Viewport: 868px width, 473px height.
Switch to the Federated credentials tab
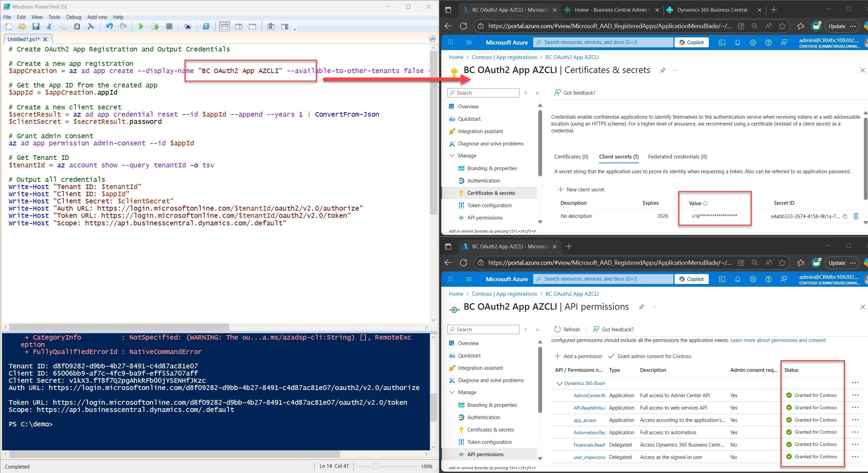[x=677, y=157]
